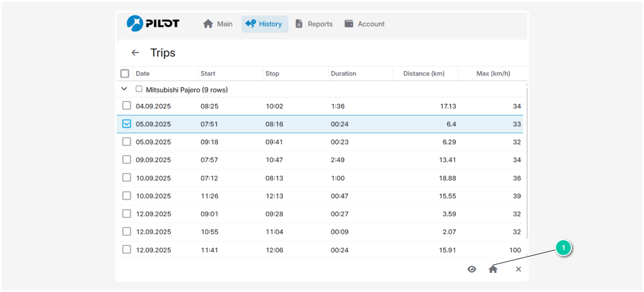The height and width of the screenshot is (292, 644).
Task: Select the History tab
Action: (x=264, y=24)
